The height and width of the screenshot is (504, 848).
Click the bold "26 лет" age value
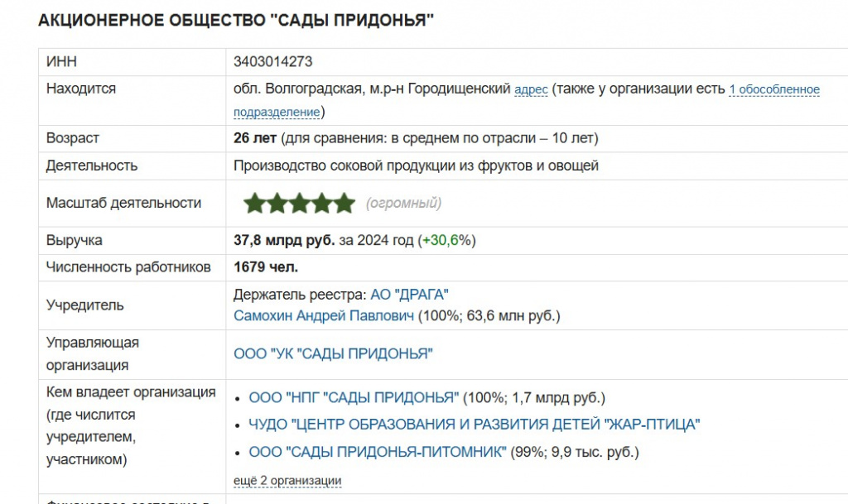pyautogui.click(x=255, y=138)
